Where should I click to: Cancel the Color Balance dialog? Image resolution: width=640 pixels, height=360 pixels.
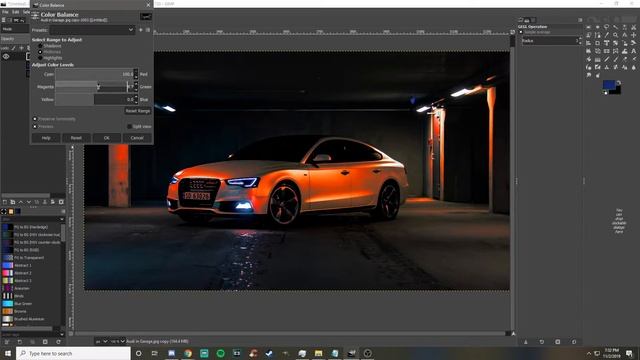coord(137,138)
